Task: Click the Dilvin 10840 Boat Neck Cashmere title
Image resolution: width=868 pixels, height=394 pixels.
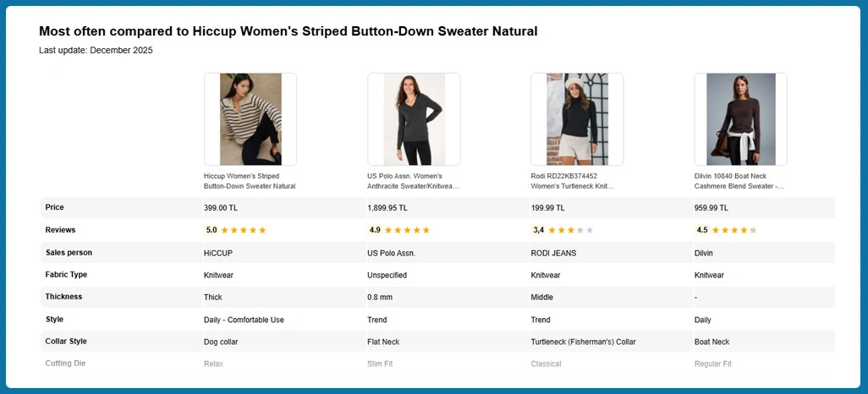Action: [739, 181]
